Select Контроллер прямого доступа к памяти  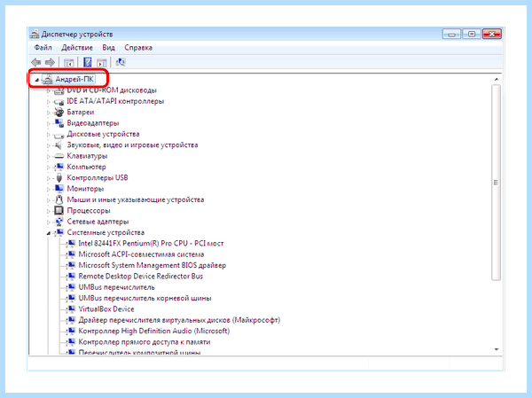145,341
